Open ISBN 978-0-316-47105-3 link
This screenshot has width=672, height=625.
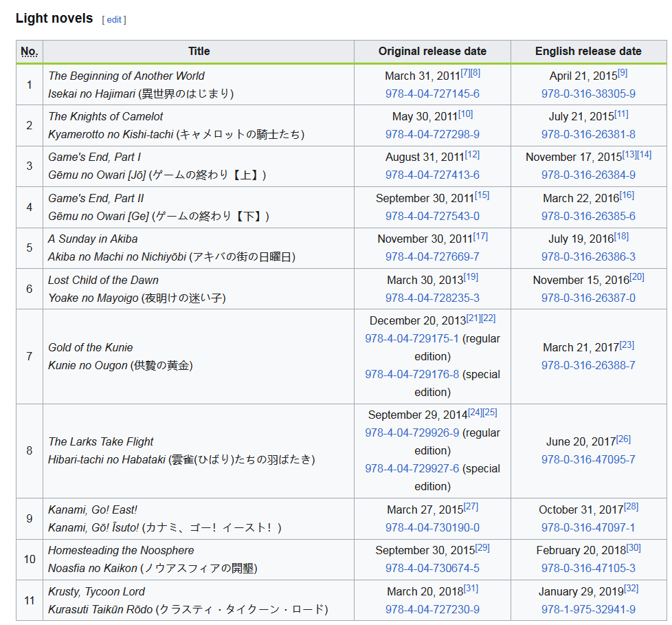tap(588, 569)
